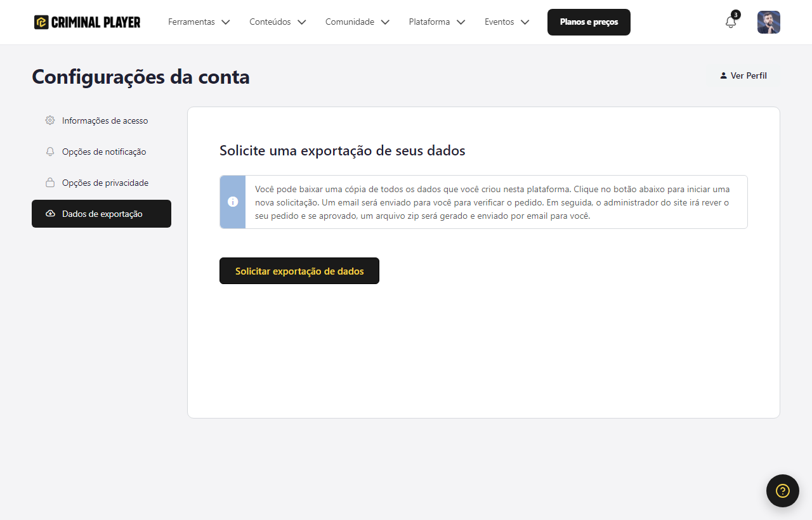Expand the Conteúdos dropdown menu

pyautogui.click(x=278, y=22)
